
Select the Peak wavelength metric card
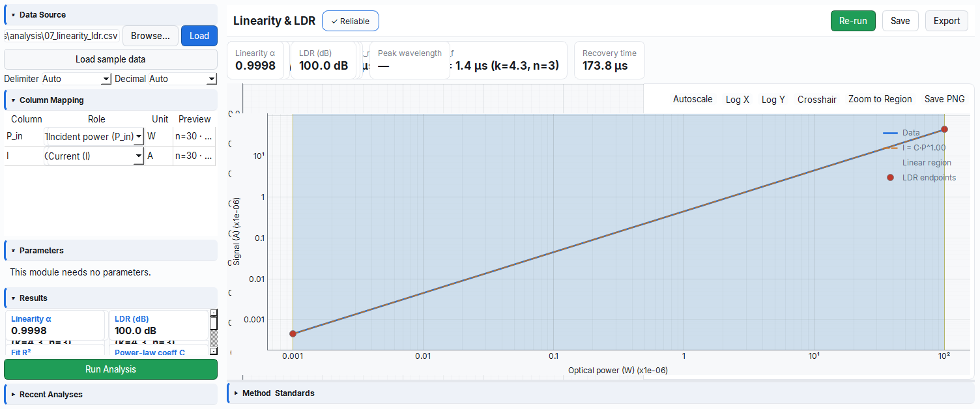tap(410, 60)
